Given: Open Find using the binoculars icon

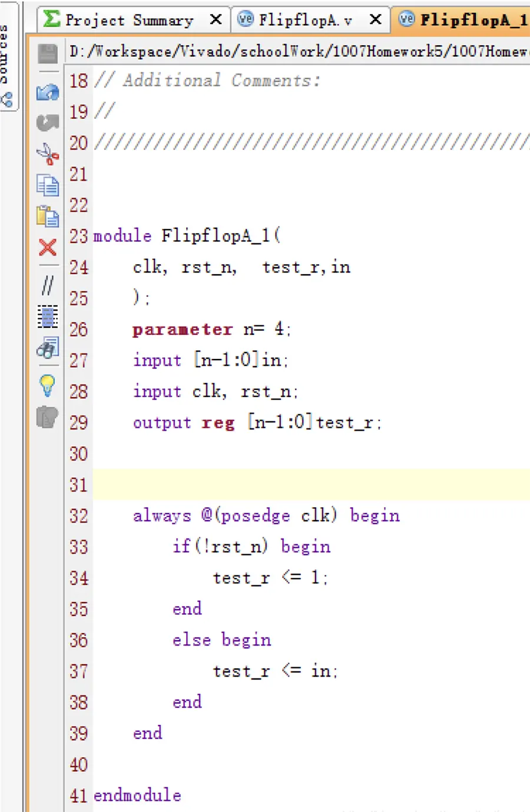Looking at the screenshot, I should 48,348.
